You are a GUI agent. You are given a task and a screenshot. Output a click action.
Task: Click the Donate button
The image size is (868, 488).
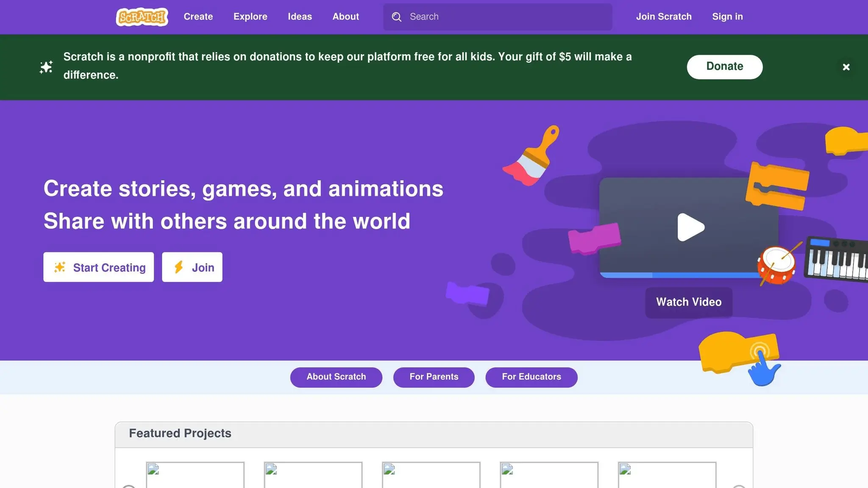point(724,67)
